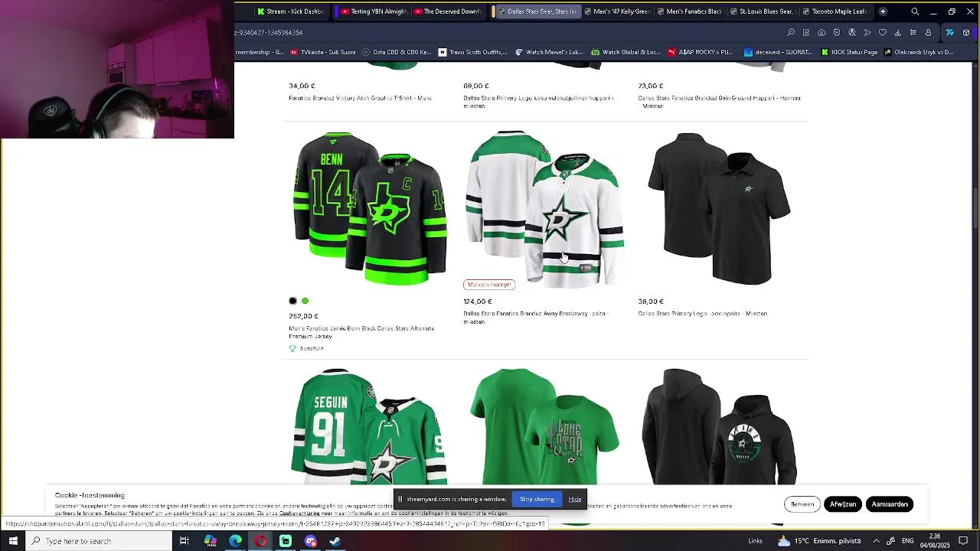Open the extensions cube icon
This screenshot has width=980, height=551.
pyautogui.click(x=966, y=32)
